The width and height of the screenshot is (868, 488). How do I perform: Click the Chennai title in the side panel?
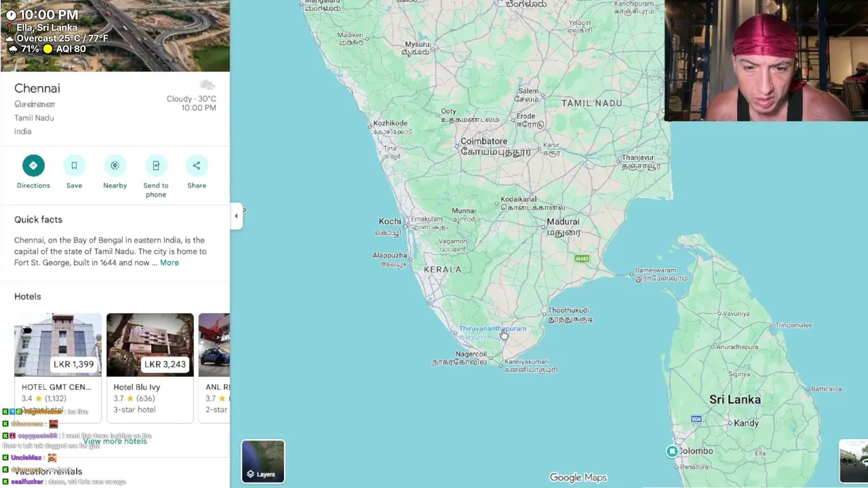pos(37,88)
